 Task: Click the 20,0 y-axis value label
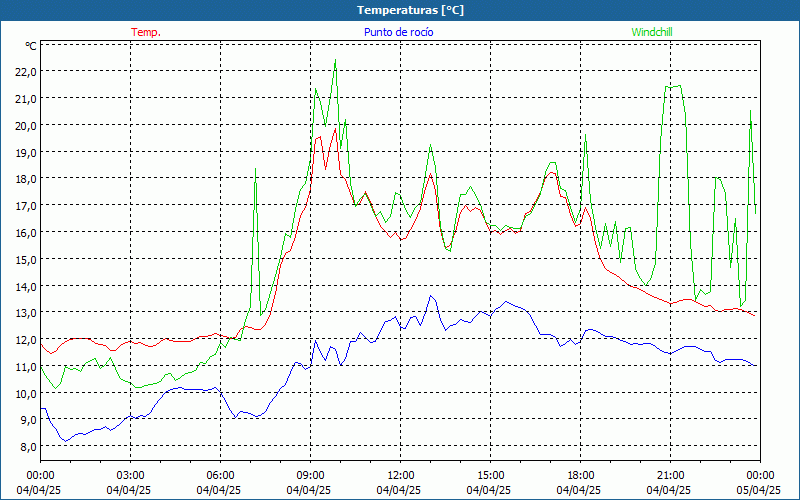(x=24, y=125)
